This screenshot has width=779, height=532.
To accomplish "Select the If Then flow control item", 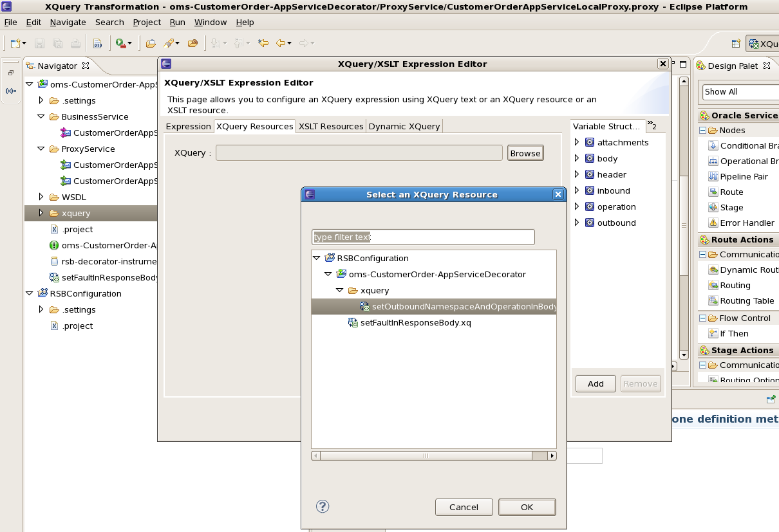I will pos(729,333).
